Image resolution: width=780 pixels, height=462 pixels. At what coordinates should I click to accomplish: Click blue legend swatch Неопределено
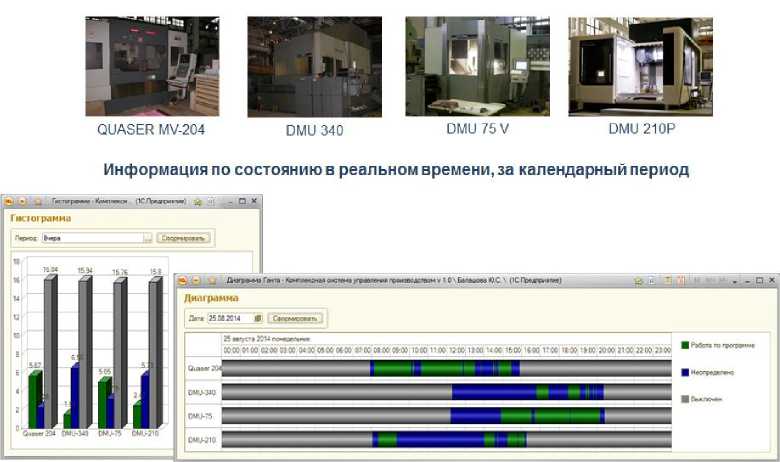pyautogui.click(x=685, y=372)
